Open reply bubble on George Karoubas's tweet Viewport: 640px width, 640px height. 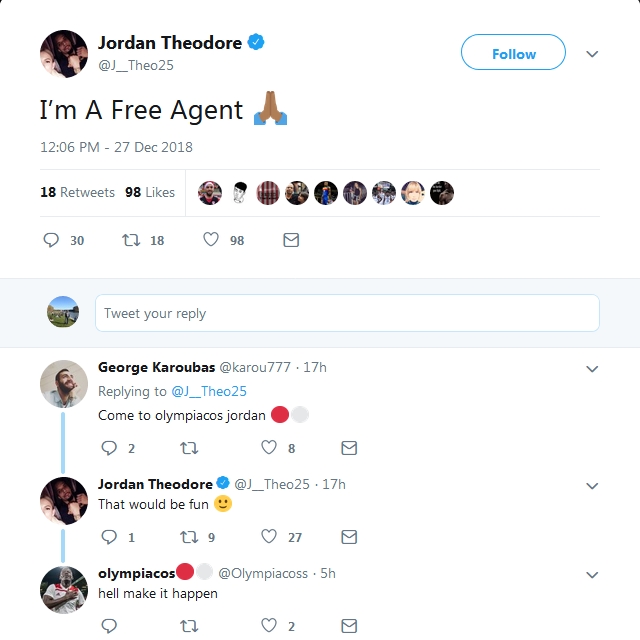click(109, 448)
